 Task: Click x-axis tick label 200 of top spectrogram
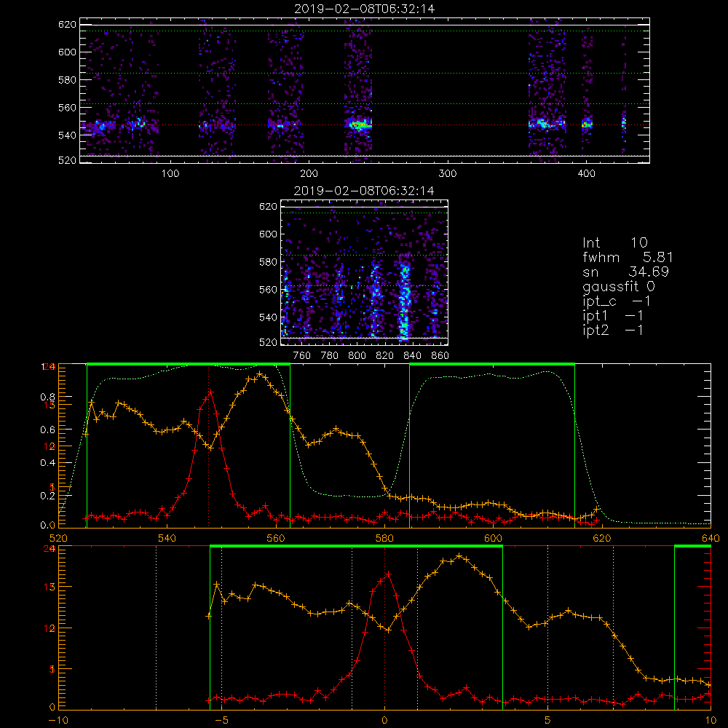coord(309,174)
